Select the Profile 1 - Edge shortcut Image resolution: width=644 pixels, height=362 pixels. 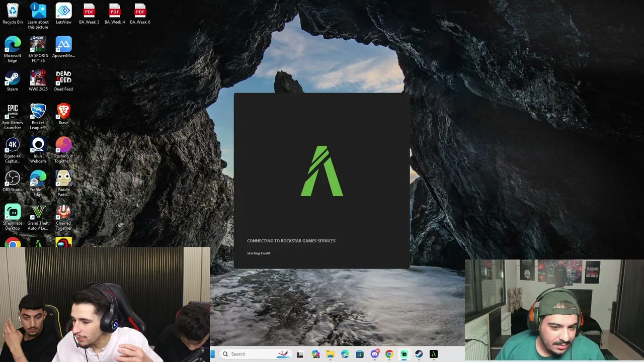pyautogui.click(x=38, y=184)
